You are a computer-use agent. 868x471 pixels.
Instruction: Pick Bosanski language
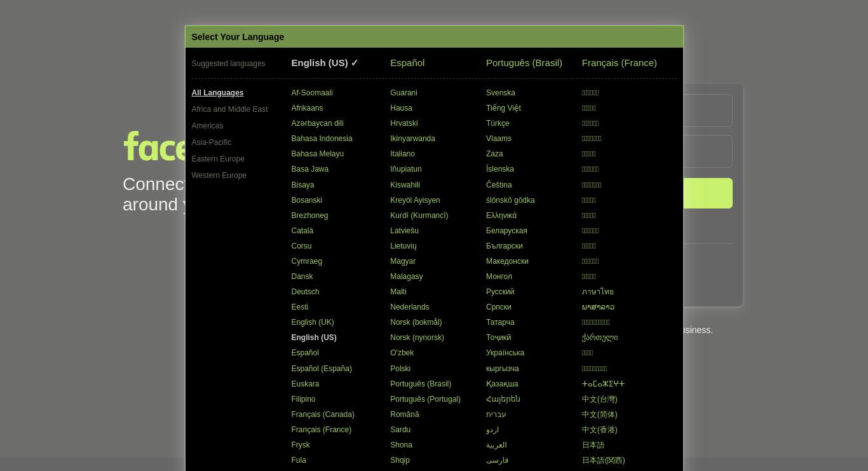click(306, 200)
